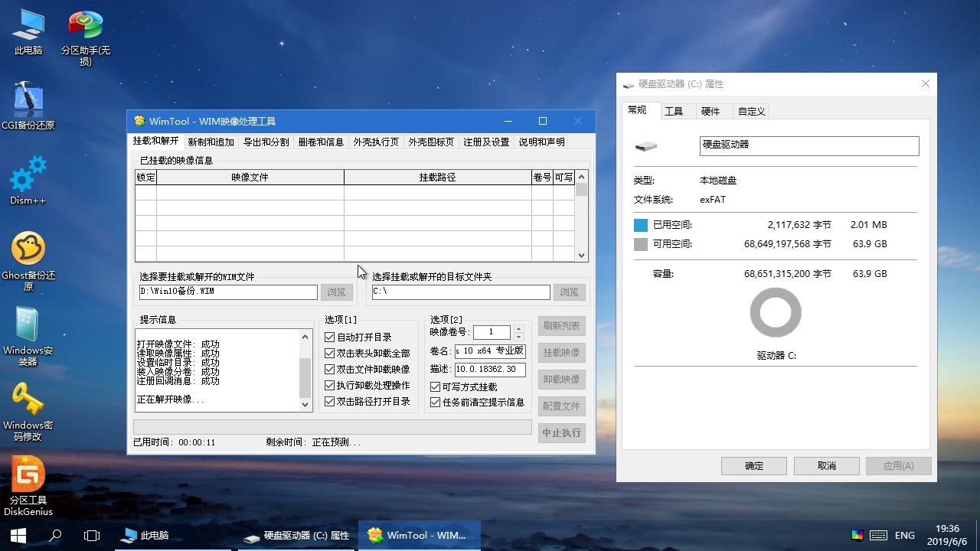The width and height of the screenshot is (980, 551).
Task: Click 映像文件 column header
Action: click(x=250, y=178)
